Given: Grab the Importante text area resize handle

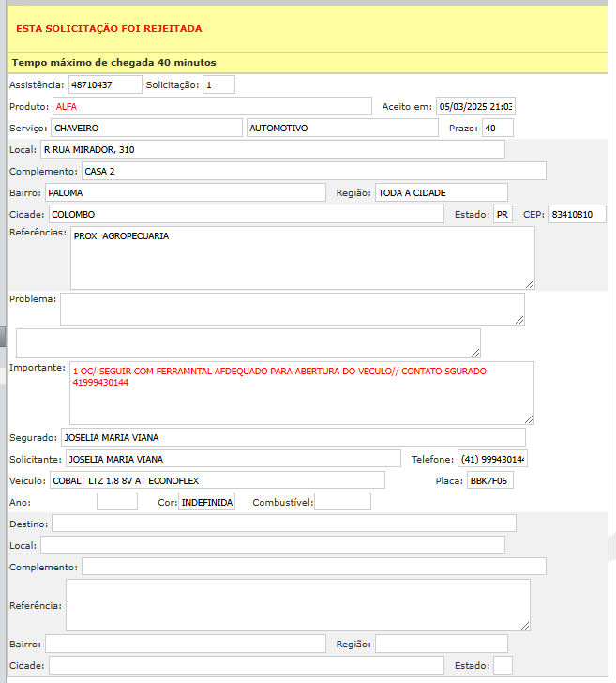Looking at the screenshot, I should [x=529, y=418].
